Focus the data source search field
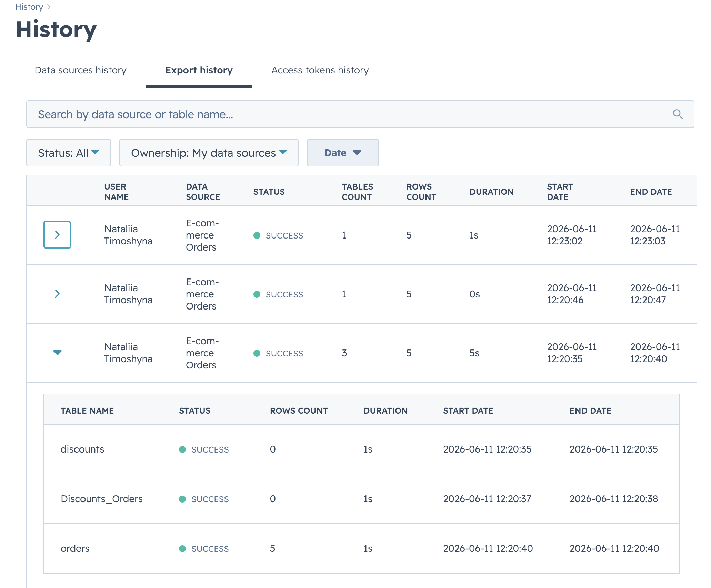Image resolution: width=711 pixels, height=588 pixels. [x=360, y=114]
